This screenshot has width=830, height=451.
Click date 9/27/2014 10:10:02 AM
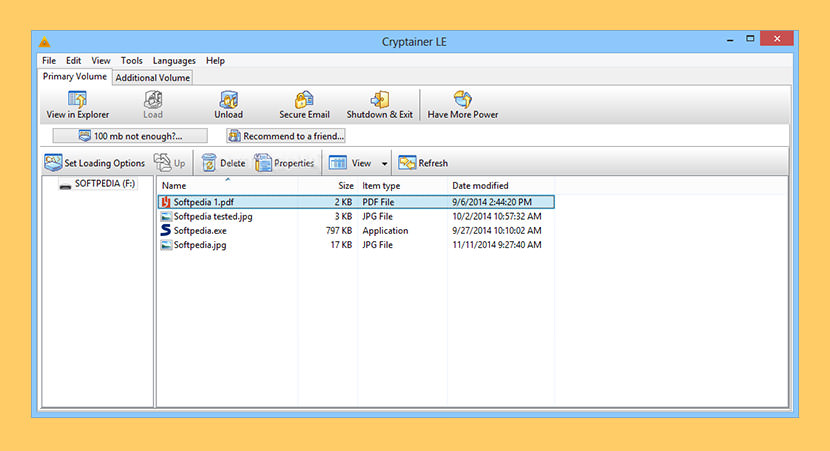tap(497, 231)
